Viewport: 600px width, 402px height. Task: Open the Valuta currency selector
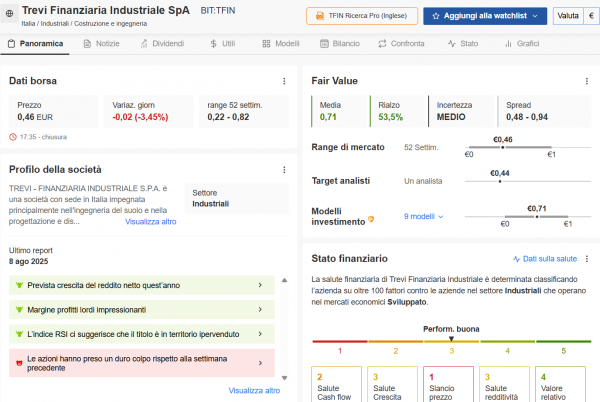tap(573, 16)
